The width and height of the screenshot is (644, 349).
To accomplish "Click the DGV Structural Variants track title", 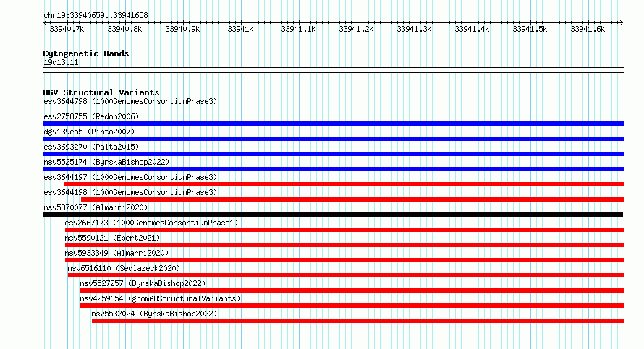I will click(101, 92).
